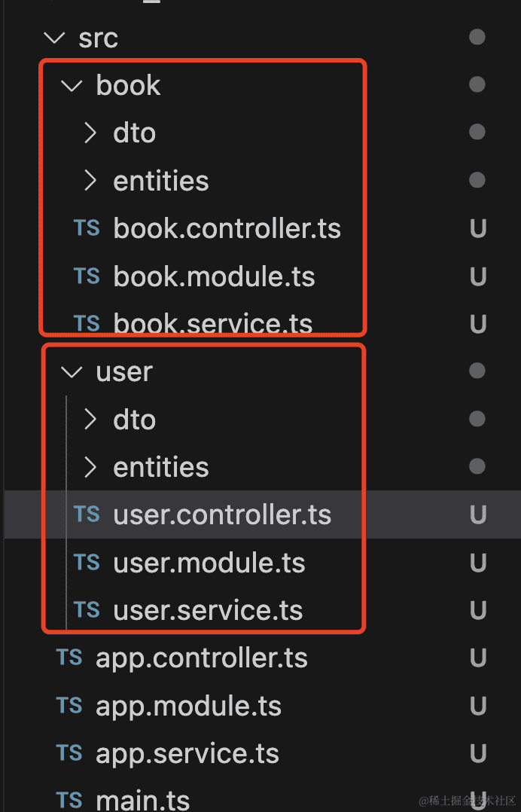Screen dimensions: 521x812
Task: Expand the dto folder under book
Action: (x=90, y=133)
